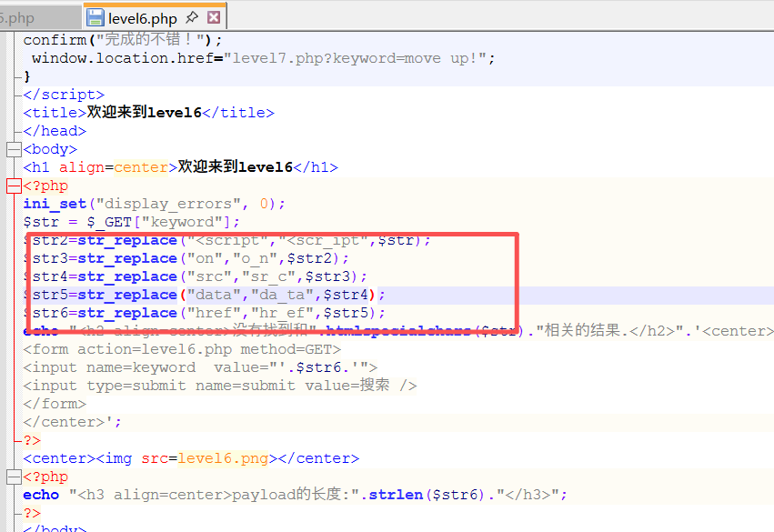
Task: Click the opening <body> tag text
Action: coord(50,149)
